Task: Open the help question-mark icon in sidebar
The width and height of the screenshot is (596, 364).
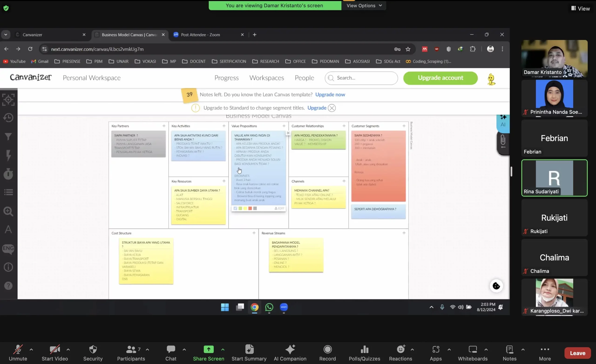Action: tap(8, 286)
